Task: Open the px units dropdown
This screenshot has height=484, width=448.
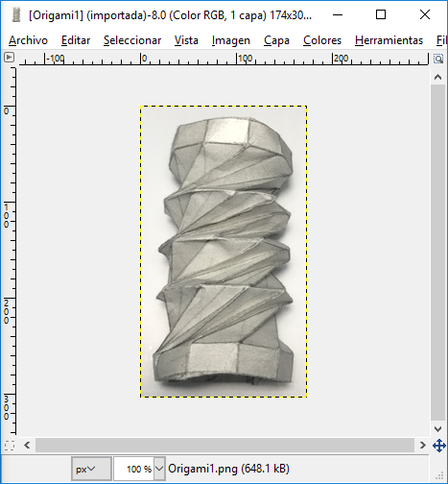Action: pos(91,469)
